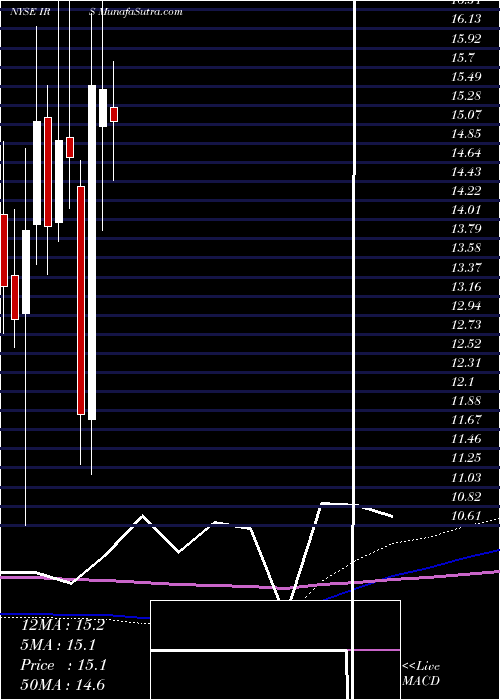Select the tallest red candlestick body
Viewport: 500px width, 700px height.
(x=81, y=300)
